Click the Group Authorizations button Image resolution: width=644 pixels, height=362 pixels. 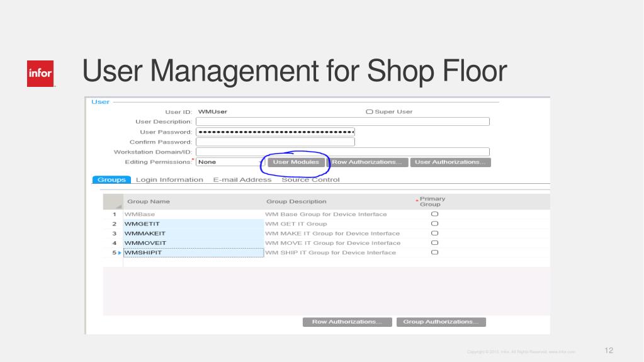(441, 322)
